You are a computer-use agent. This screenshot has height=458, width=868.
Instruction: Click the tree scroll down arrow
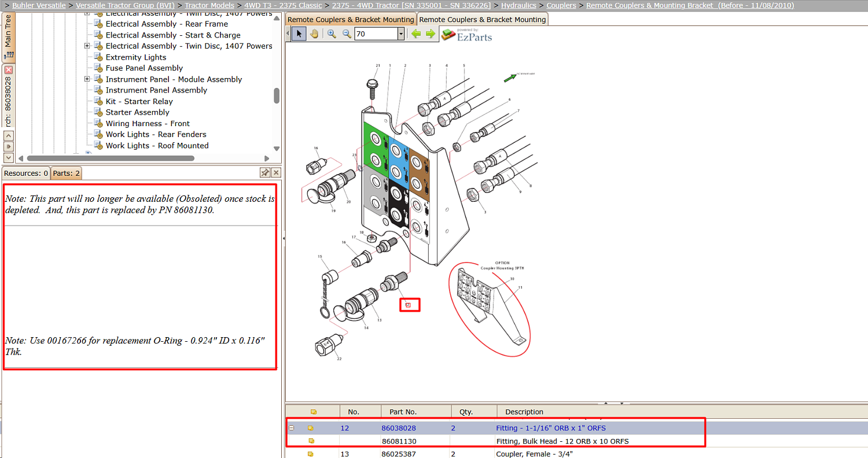[x=277, y=149]
